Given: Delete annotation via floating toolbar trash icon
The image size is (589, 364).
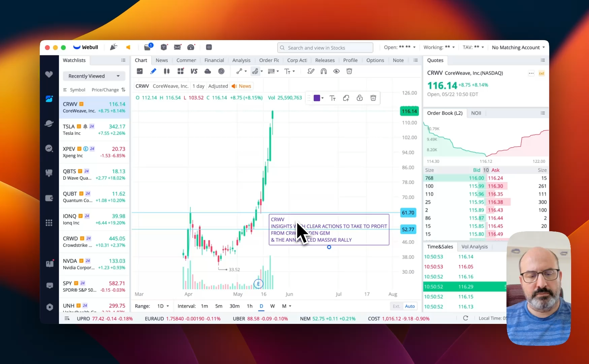Looking at the screenshot, I should (373, 98).
